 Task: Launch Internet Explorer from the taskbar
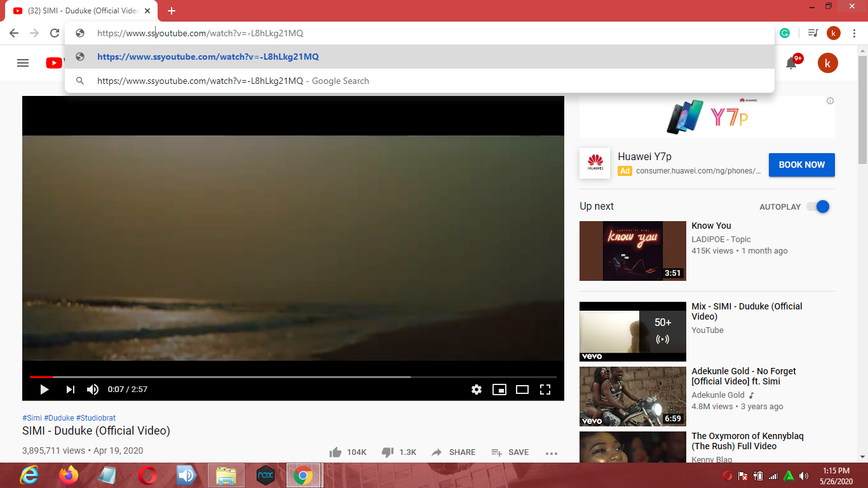click(x=29, y=475)
